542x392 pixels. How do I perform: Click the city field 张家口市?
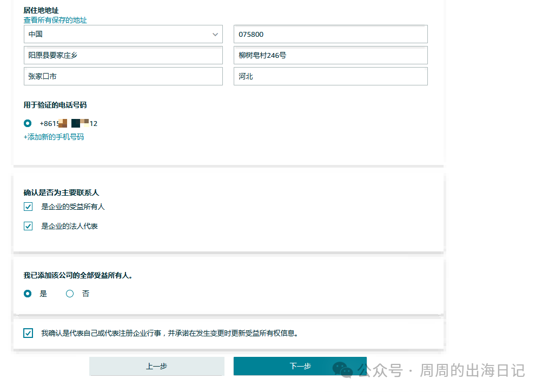[x=123, y=76]
